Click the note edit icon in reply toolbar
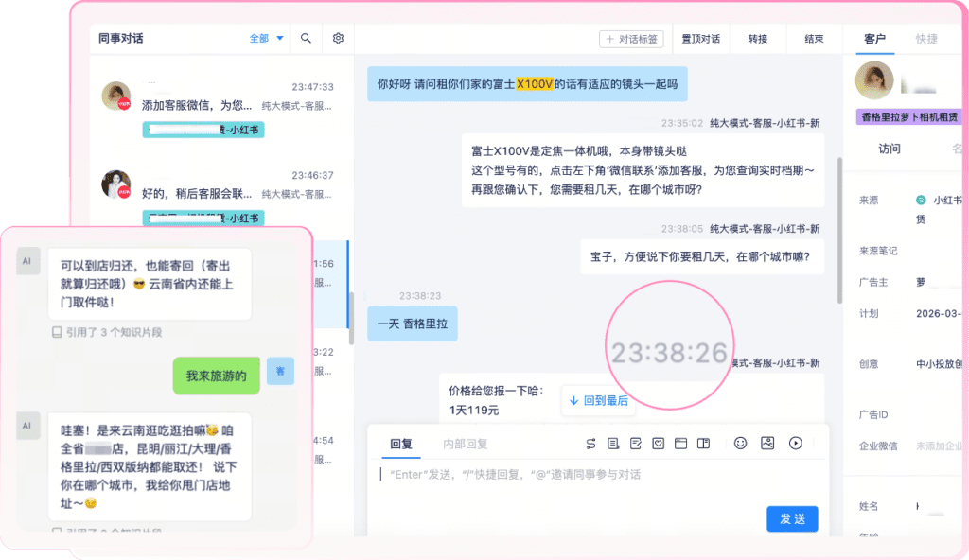This screenshot has height=560, width=969. click(636, 443)
